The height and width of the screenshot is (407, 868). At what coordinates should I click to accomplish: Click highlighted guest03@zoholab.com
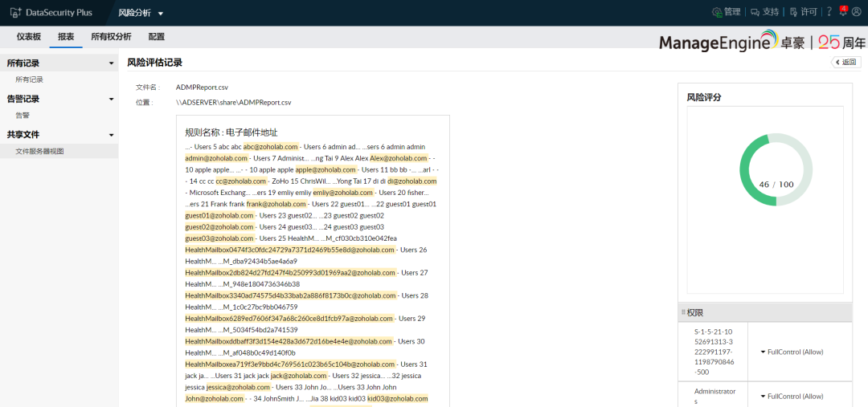[219, 238]
